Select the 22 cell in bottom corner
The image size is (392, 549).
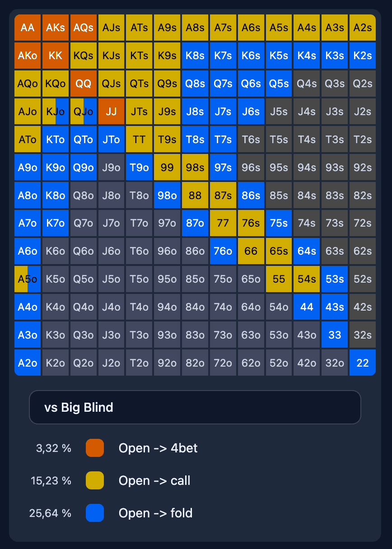pos(363,363)
